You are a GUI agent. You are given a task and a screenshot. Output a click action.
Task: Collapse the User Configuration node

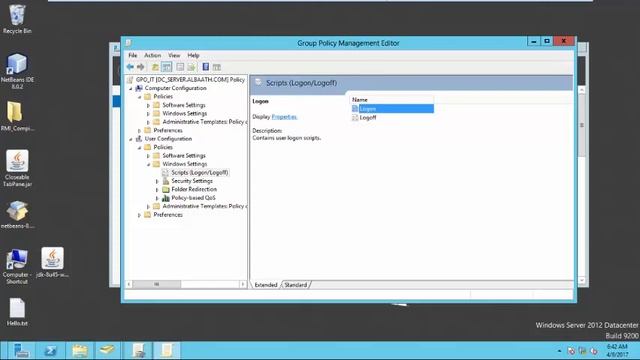click(131, 139)
